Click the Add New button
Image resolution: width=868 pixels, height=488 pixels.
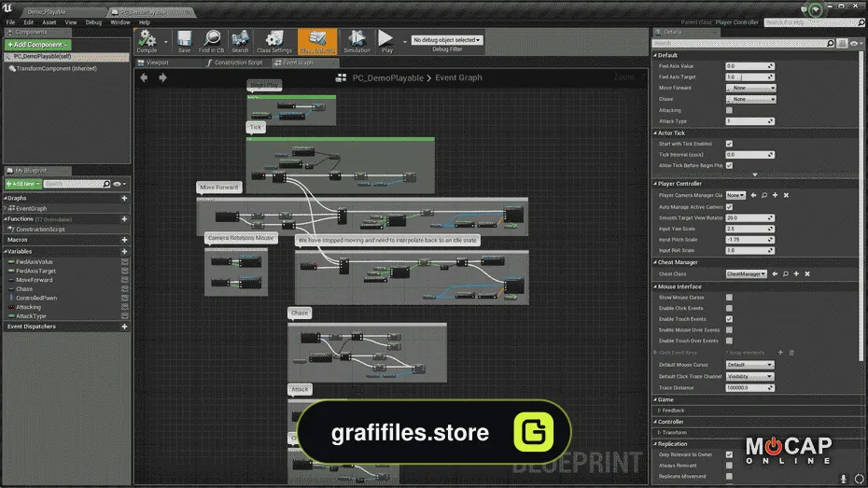coord(22,184)
